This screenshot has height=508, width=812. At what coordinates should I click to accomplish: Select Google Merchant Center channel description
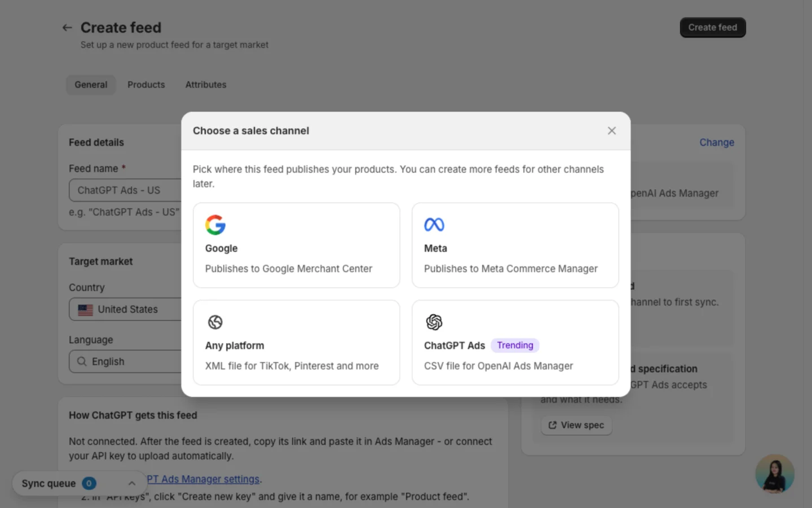[x=289, y=269]
